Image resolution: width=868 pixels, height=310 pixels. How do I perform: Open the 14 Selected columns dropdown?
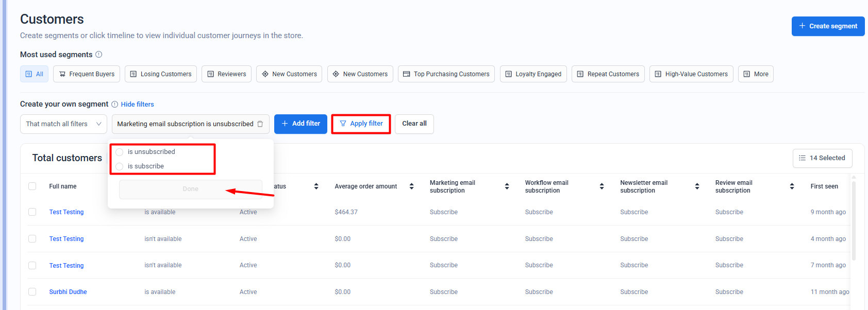coord(822,158)
